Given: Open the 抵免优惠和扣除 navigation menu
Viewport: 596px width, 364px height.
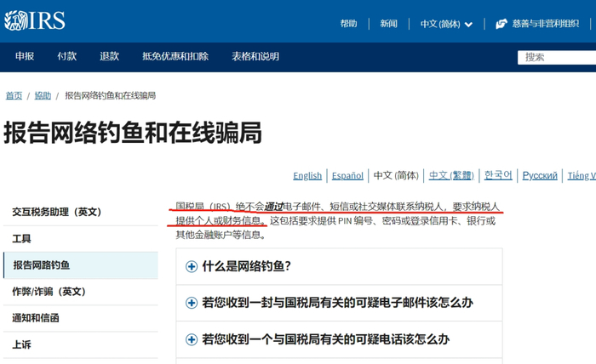Looking at the screenshot, I should click(175, 56).
